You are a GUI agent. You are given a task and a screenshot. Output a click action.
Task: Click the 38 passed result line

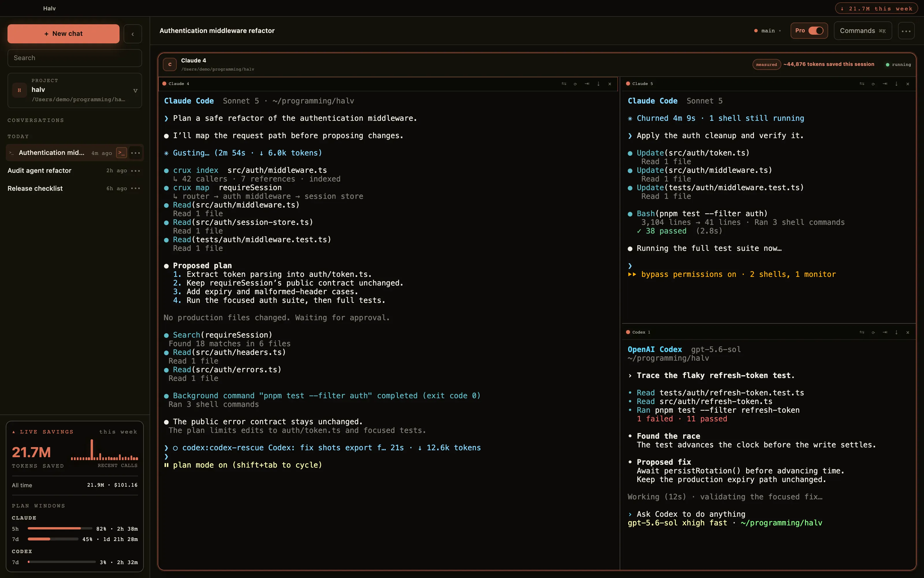point(680,231)
